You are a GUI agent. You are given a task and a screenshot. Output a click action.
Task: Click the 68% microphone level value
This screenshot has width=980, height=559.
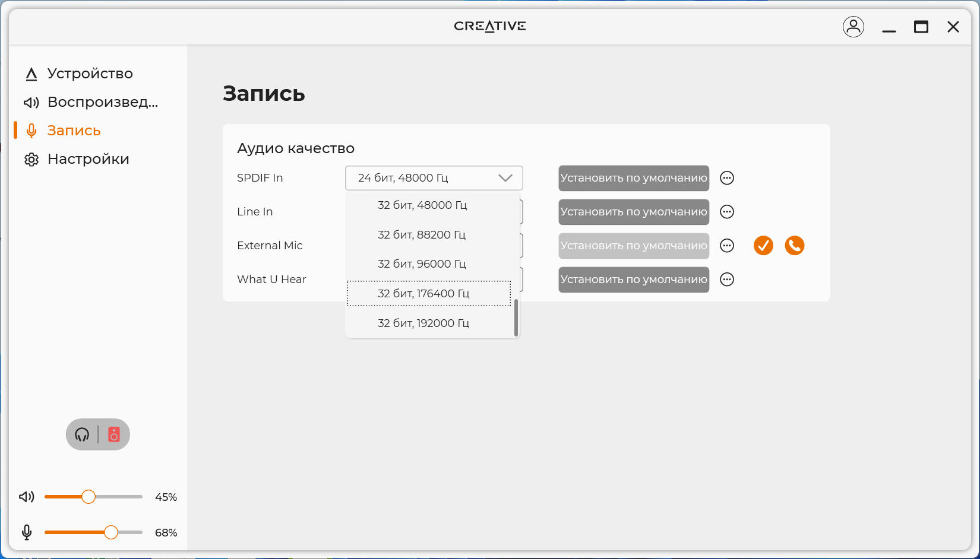tap(166, 533)
